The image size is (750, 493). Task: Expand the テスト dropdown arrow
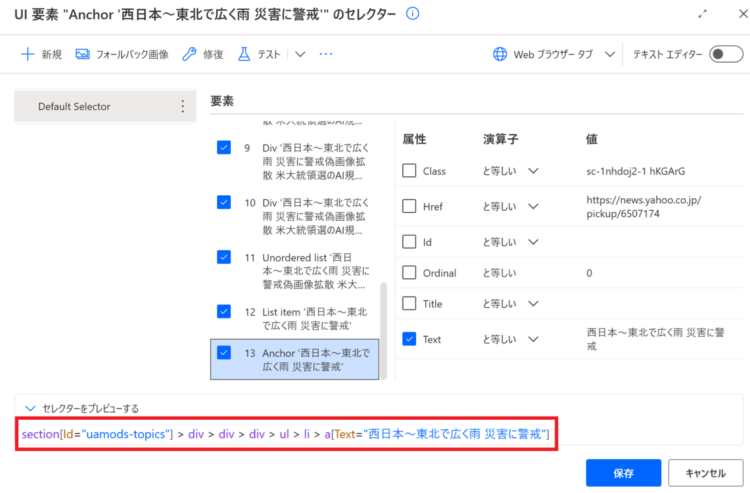point(300,54)
